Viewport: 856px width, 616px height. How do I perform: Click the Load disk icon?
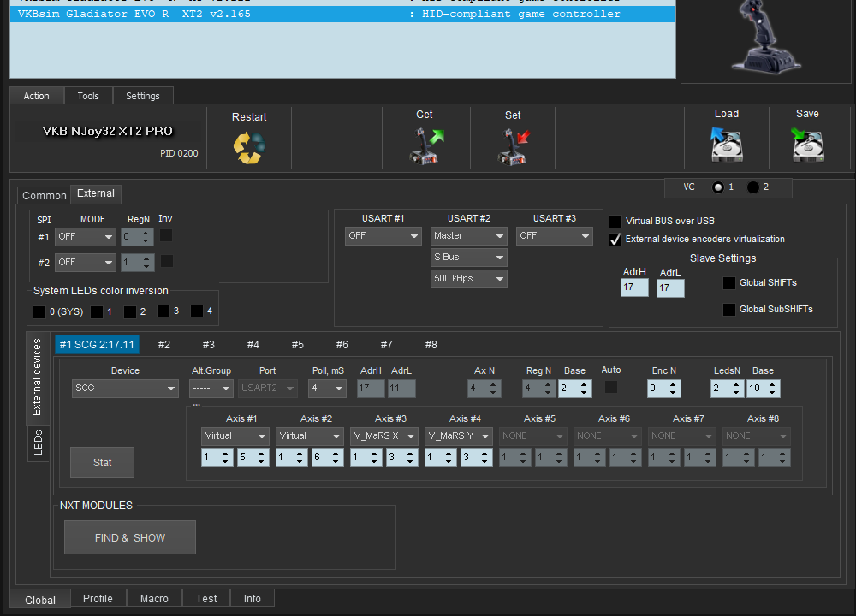pos(726,144)
